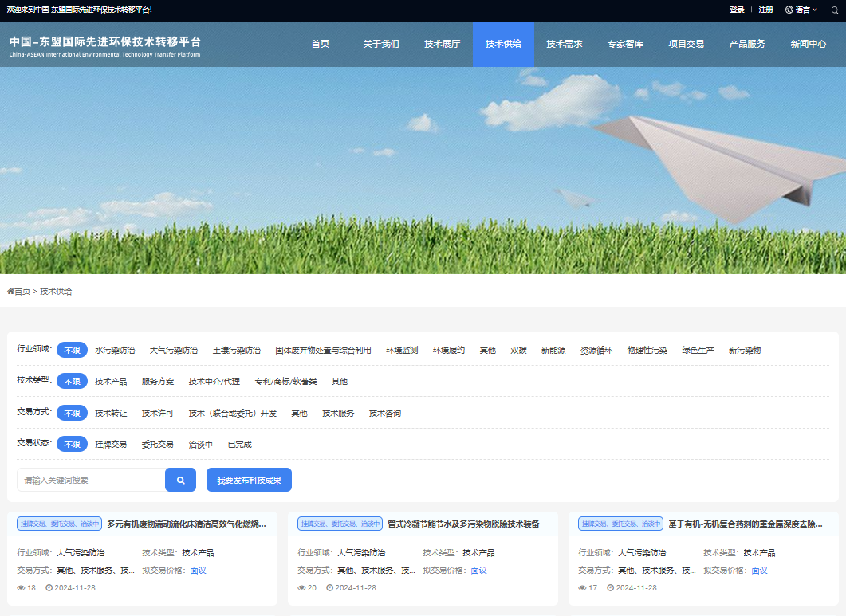Viewport: 846px width, 616px height.
Task: Click the 注册 link in the top bar
Action: 765,10
